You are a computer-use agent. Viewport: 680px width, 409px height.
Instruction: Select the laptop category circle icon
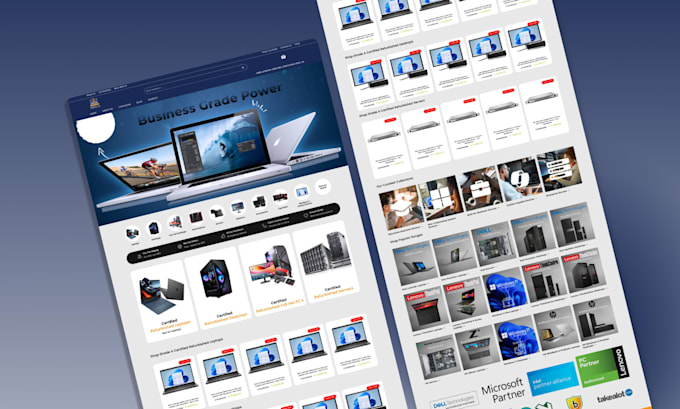(132, 233)
